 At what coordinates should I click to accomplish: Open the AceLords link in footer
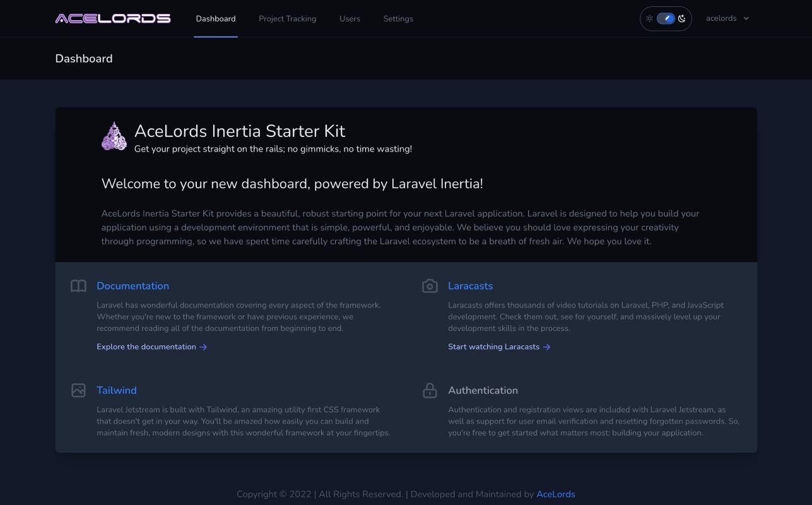(x=556, y=494)
